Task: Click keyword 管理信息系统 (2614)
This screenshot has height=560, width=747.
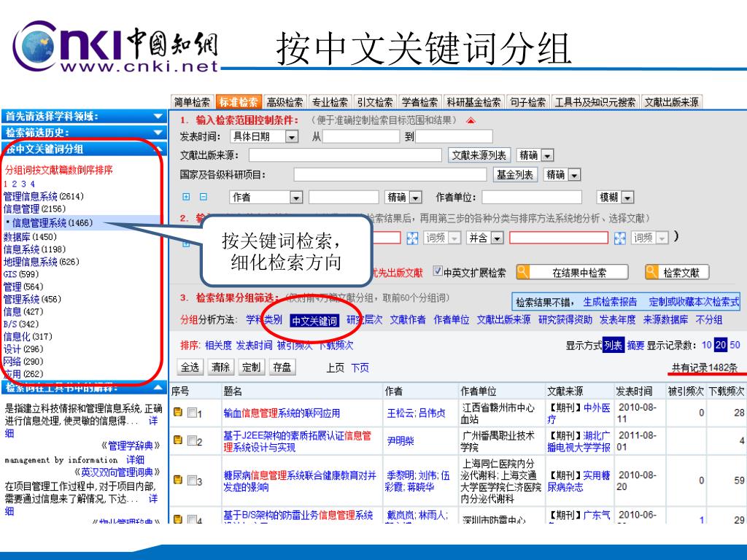Action: tap(43, 196)
